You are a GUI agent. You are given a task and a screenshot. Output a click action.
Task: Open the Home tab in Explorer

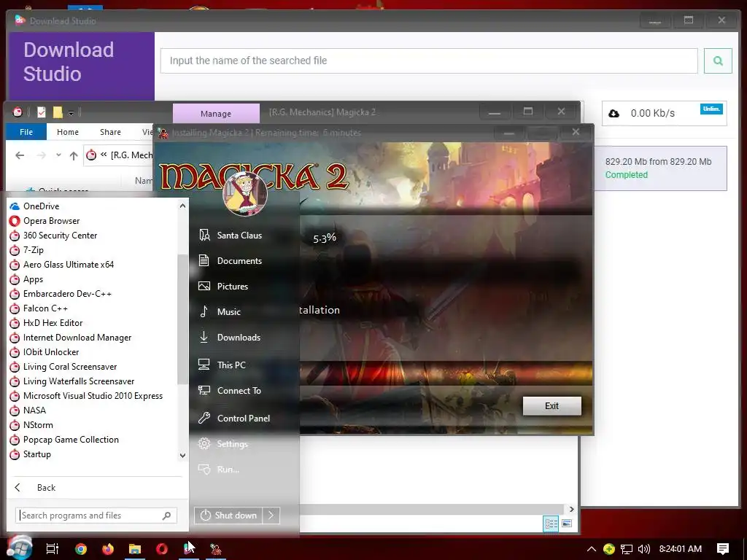point(68,132)
